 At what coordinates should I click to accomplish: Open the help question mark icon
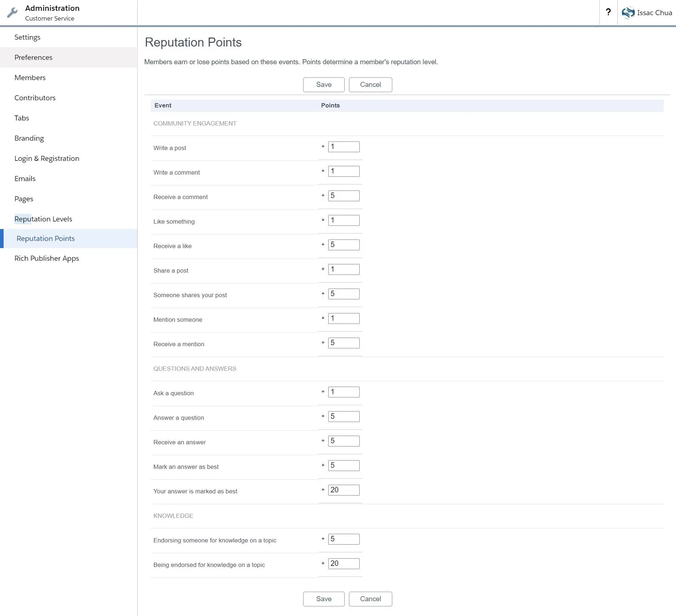coord(608,12)
